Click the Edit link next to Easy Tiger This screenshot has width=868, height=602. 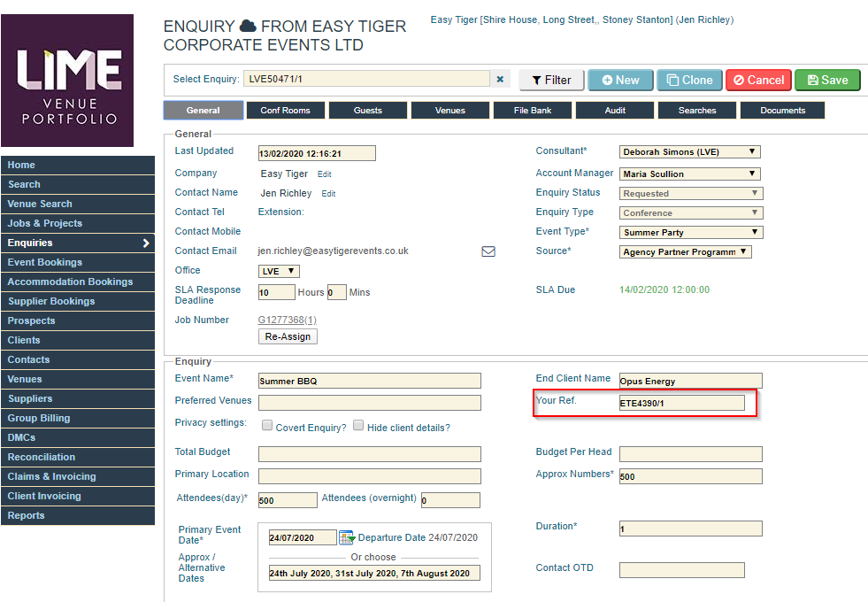325,174
